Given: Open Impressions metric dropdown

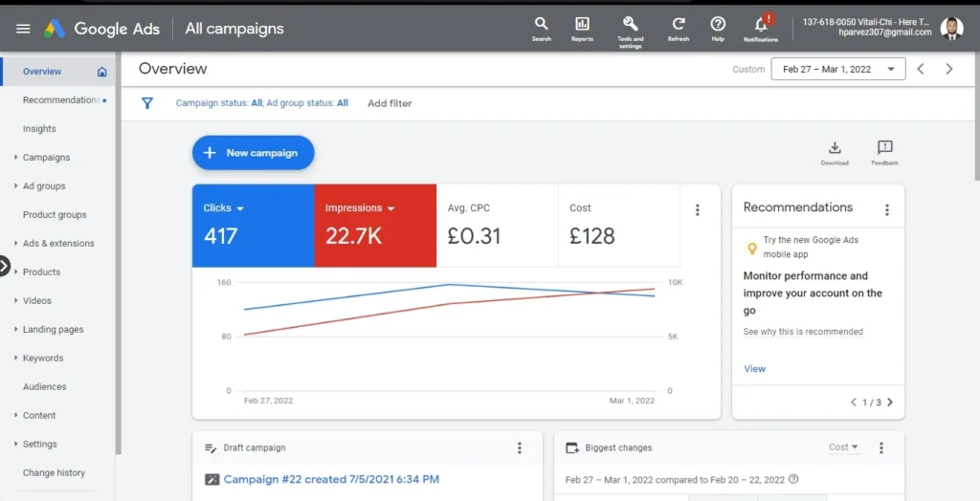Looking at the screenshot, I should (391, 208).
